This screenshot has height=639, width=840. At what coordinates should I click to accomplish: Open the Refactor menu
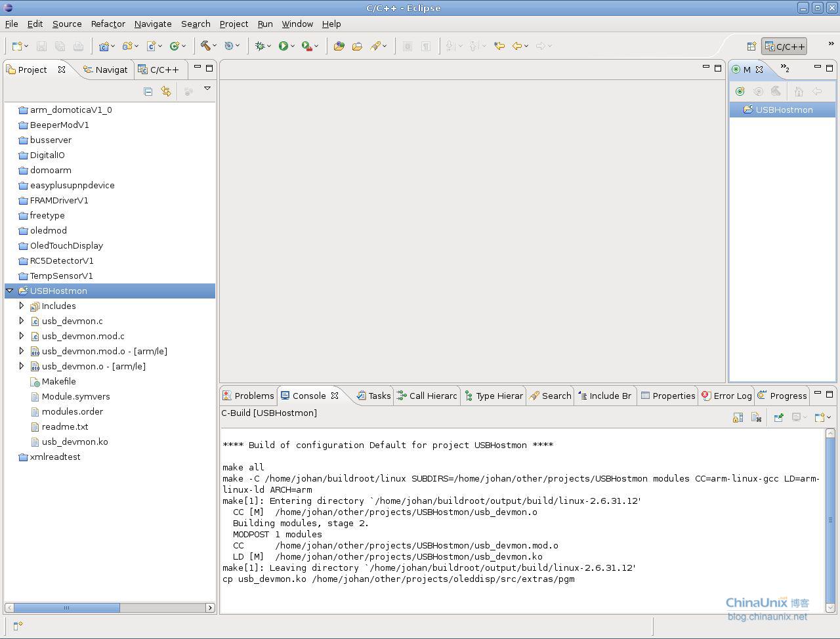(x=108, y=24)
